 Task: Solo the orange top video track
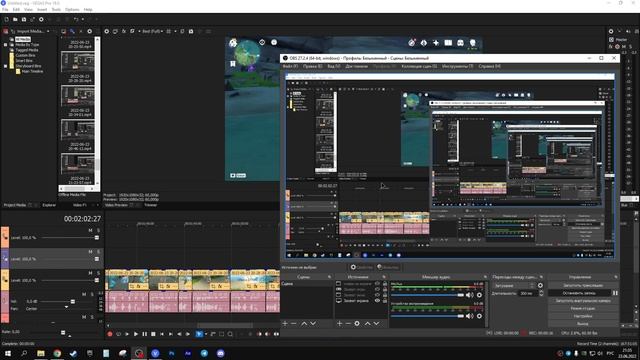coord(98,230)
